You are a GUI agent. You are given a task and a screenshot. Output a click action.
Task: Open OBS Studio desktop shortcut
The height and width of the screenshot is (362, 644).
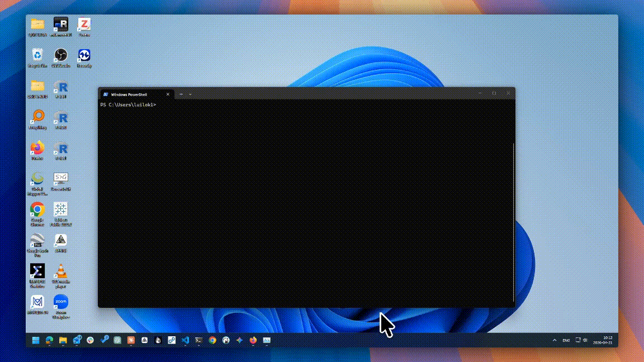[60, 56]
